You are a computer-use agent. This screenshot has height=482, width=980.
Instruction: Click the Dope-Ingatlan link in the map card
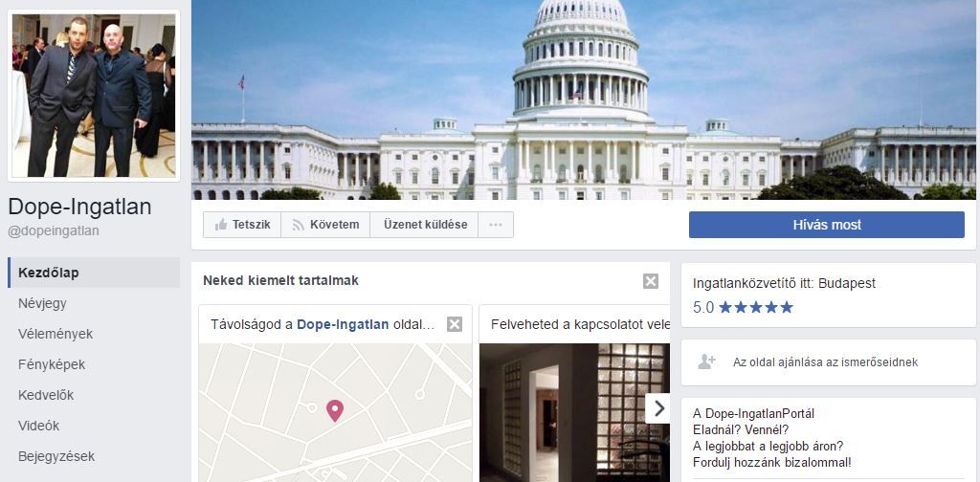click(343, 324)
